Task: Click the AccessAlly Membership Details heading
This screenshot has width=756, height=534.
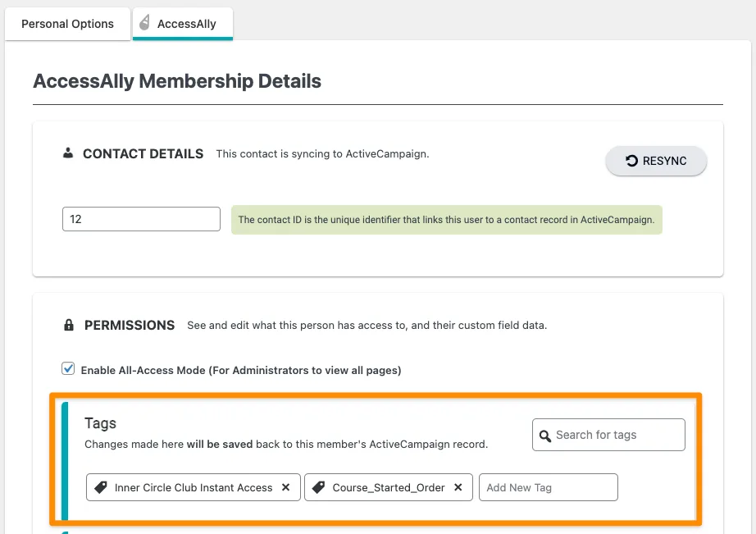Action: pos(177,81)
